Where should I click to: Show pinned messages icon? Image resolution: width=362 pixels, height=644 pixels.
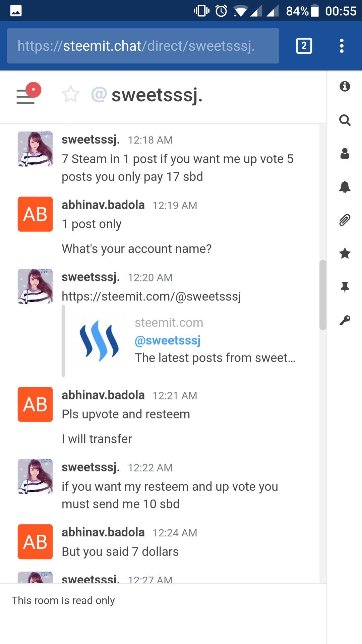tap(345, 287)
